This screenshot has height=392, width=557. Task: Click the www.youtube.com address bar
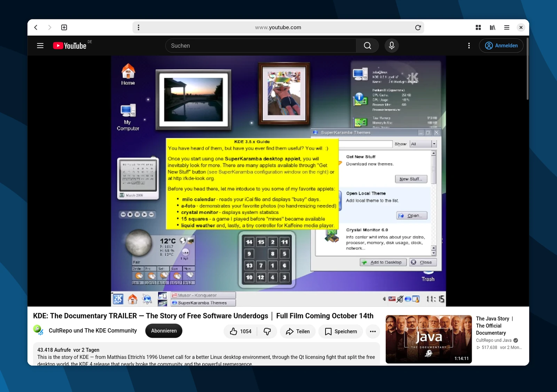pyautogui.click(x=278, y=28)
